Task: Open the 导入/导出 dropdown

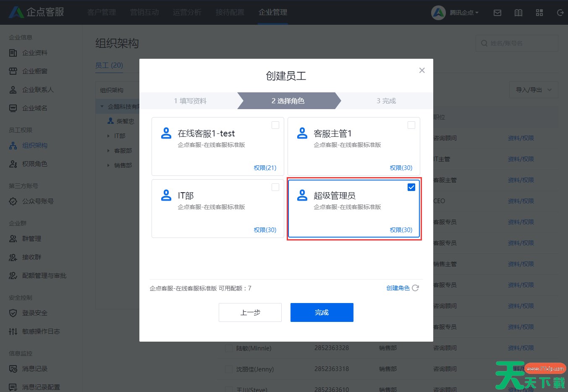Action: [x=534, y=90]
